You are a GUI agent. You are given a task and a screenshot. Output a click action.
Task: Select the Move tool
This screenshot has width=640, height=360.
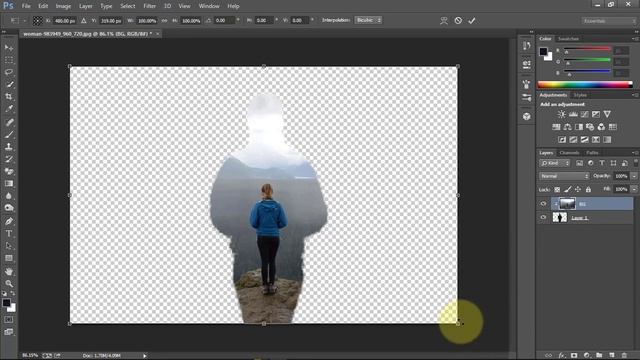9,48
